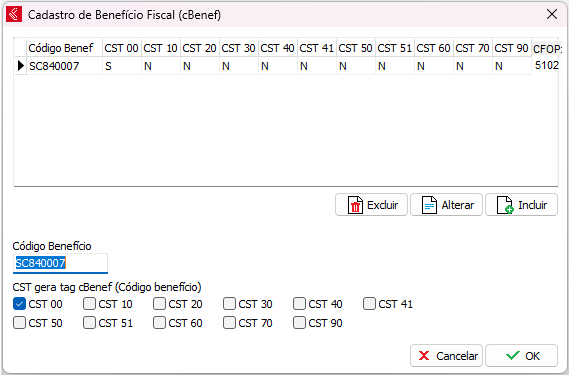Mark the CST 60 checkbox
This screenshot has height=381, width=574.
(x=159, y=323)
